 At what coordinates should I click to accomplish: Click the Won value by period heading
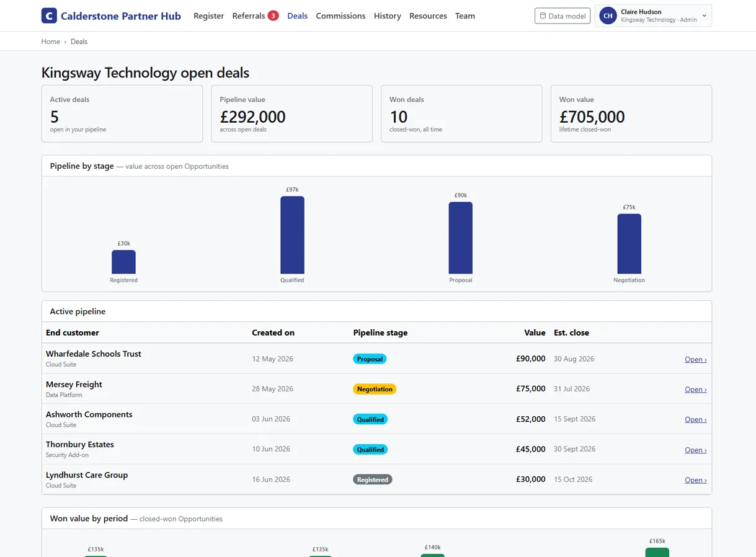89,518
